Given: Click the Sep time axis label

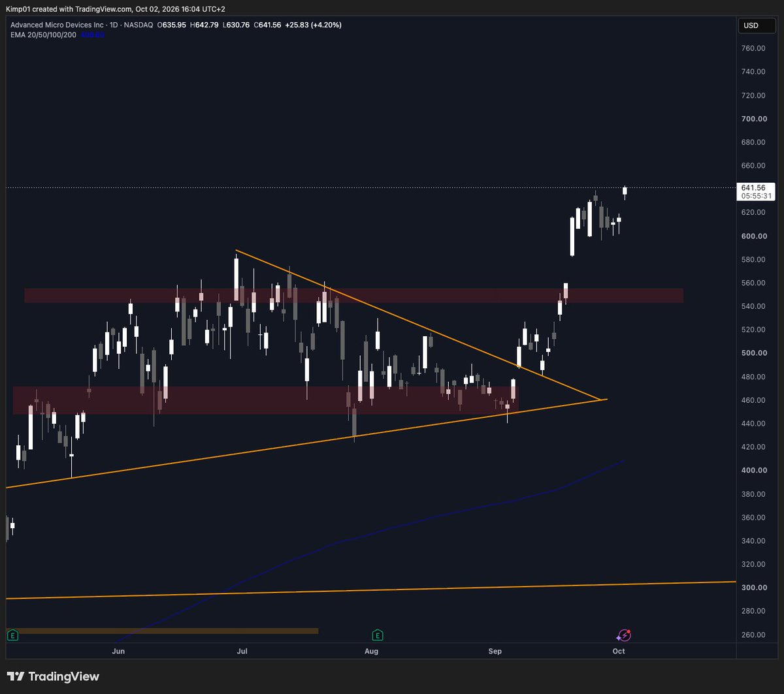Looking at the screenshot, I should pyautogui.click(x=495, y=651).
